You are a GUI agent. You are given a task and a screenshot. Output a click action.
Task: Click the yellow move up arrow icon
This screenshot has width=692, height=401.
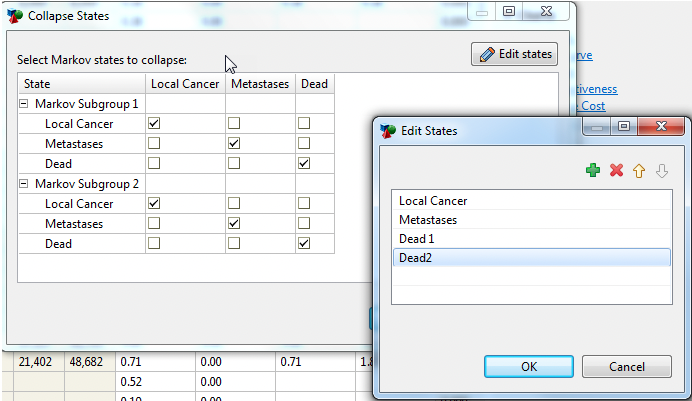pos(638,171)
